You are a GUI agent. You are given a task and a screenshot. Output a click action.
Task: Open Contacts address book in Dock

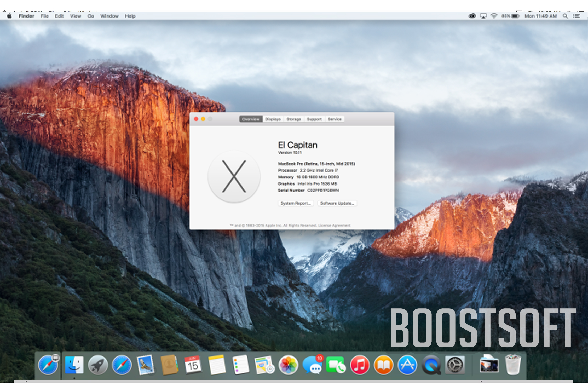pyautogui.click(x=169, y=365)
